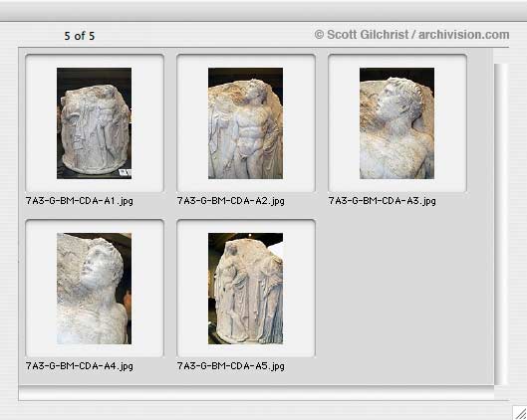Open the nude torso relief thumbnail A2
This screenshot has width=527, height=420.
click(x=245, y=123)
